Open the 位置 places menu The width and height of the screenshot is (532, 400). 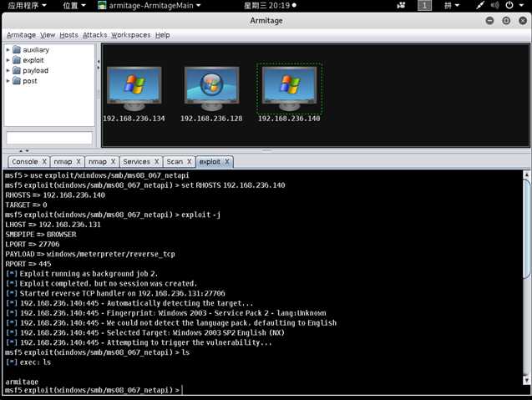coord(74,6)
